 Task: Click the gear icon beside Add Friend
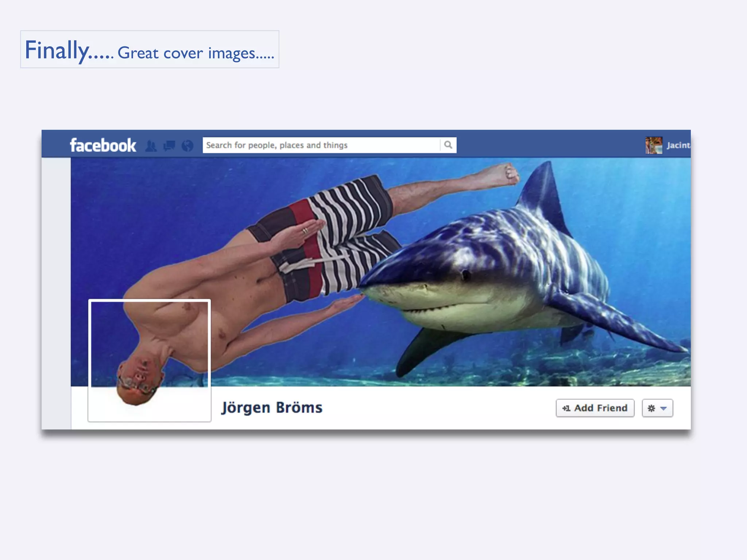[x=651, y=408]
